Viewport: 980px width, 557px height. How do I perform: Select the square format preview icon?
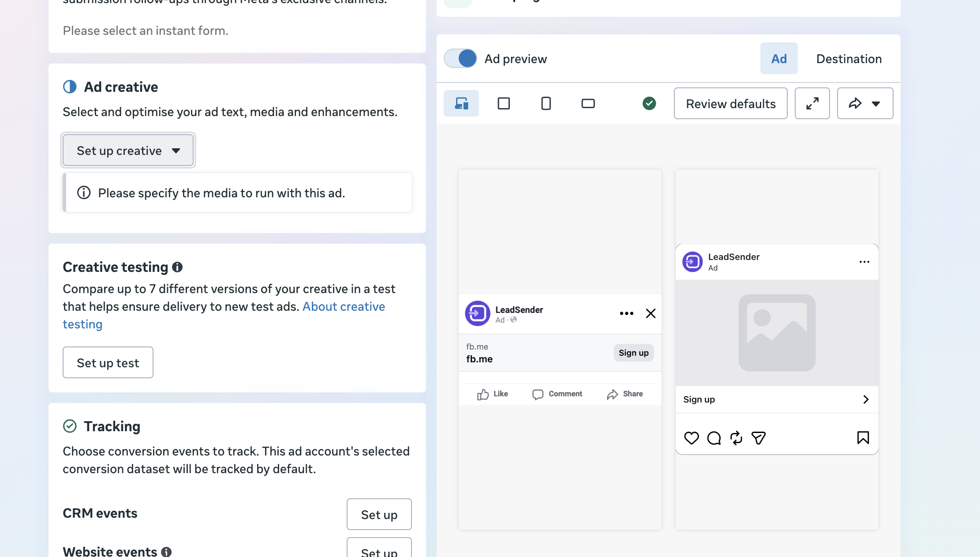point(504,103)
